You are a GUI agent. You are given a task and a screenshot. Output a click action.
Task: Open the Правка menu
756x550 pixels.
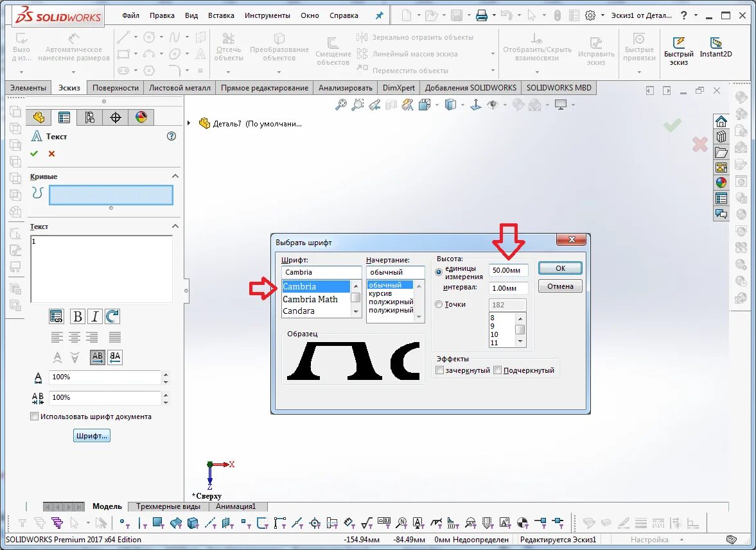coord(162,15)
